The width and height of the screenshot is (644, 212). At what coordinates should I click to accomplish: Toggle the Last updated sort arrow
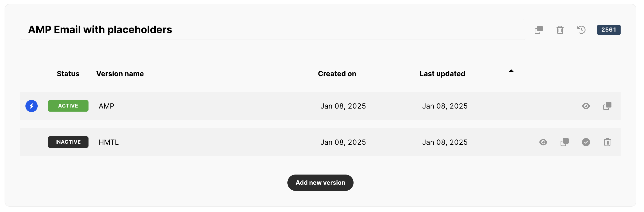tap(511, 71)
